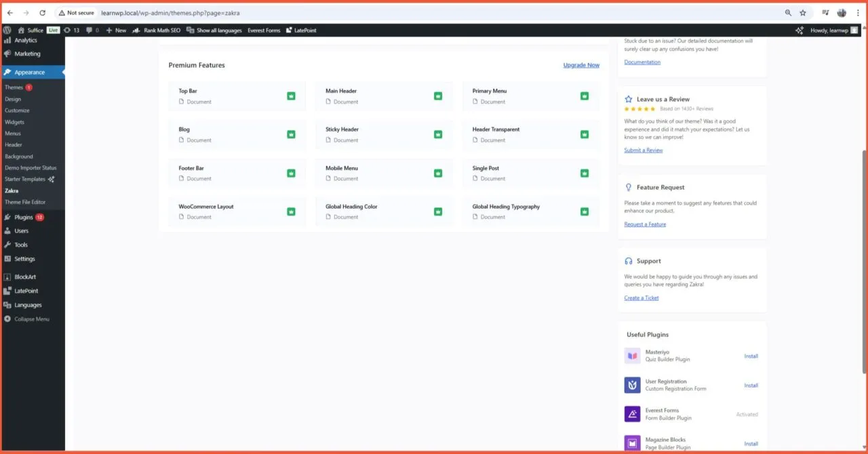The height and width of the screenshot is (454, 868).
Task: Click the green crown icon beside Top Bar
Action: (291, 96)
